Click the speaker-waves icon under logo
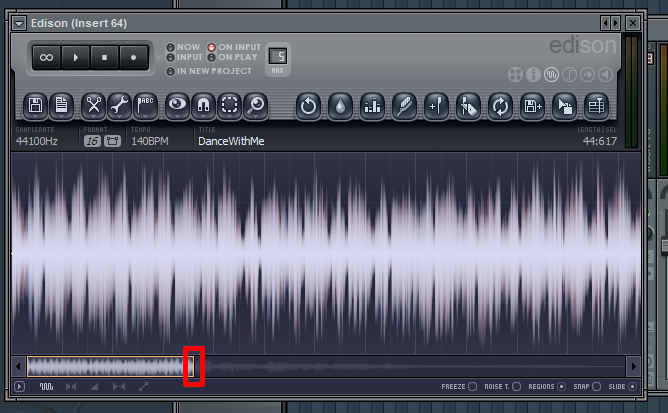 tap(587, 75)
